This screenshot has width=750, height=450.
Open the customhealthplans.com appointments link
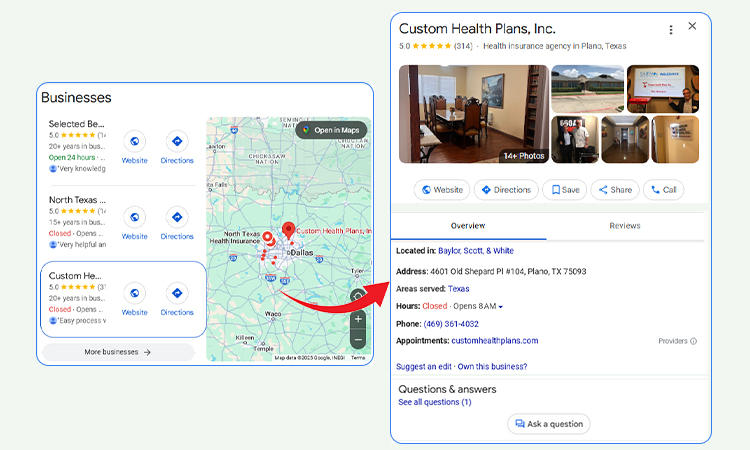tap(495, 340)
